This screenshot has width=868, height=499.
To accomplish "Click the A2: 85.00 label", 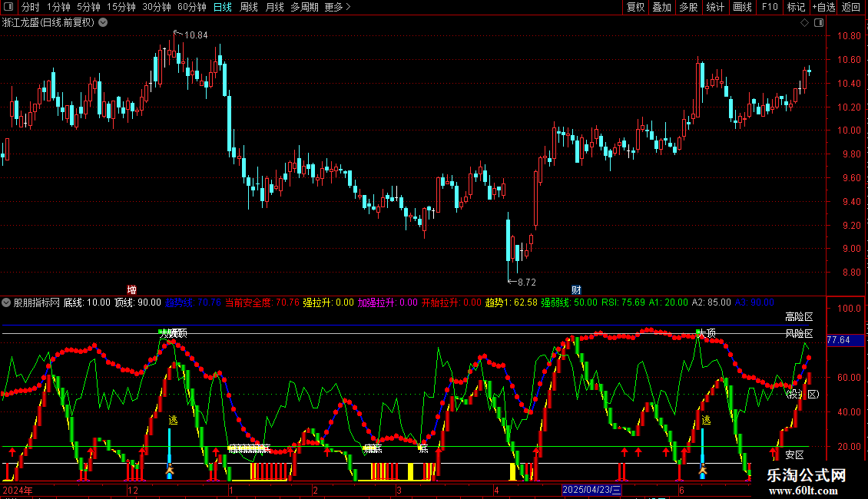I will pyautogui.click(x=712, y=302).
